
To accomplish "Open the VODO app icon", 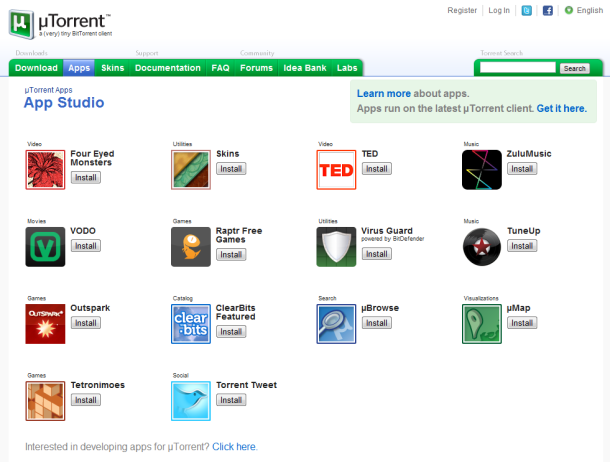I will (x=45, y=247).
